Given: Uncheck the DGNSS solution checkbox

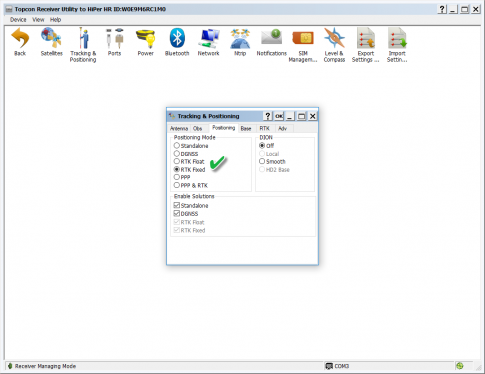Looking at the screenshot, I should (177, 214).
